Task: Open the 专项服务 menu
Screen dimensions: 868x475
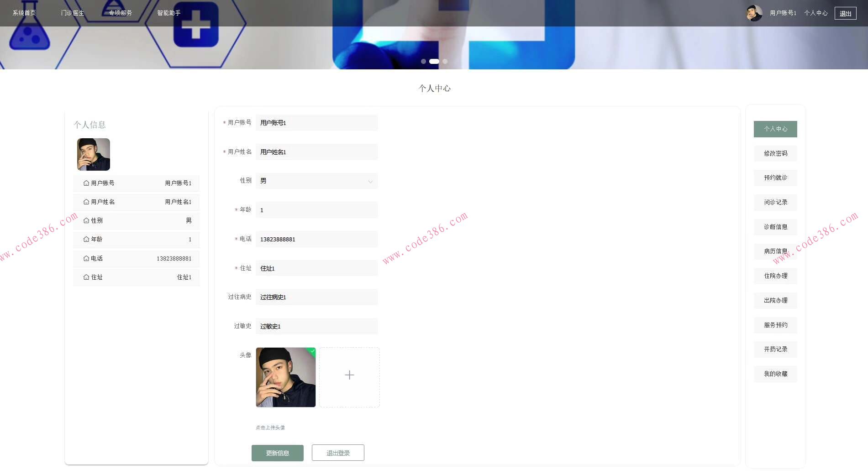Action: 120,13
